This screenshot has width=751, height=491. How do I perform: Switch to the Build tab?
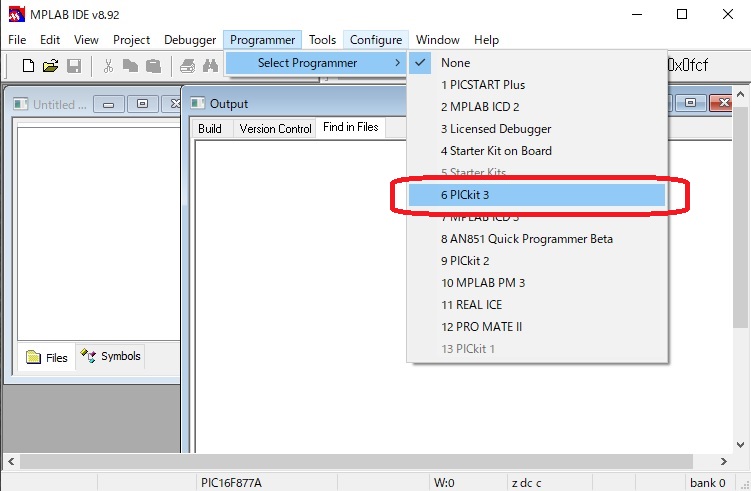(x=210, y=129)
